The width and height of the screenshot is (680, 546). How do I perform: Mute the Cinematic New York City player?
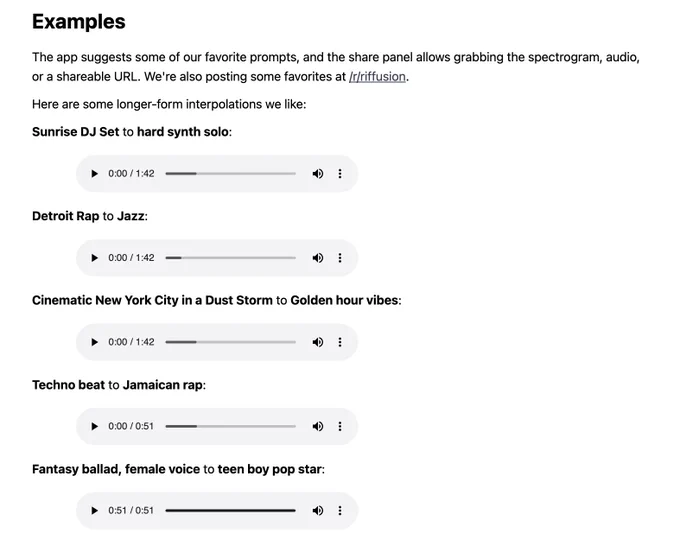(318, 342)
